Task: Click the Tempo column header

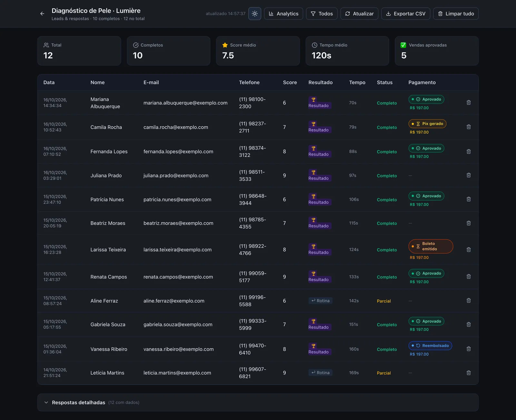Action: click(357, 83)
